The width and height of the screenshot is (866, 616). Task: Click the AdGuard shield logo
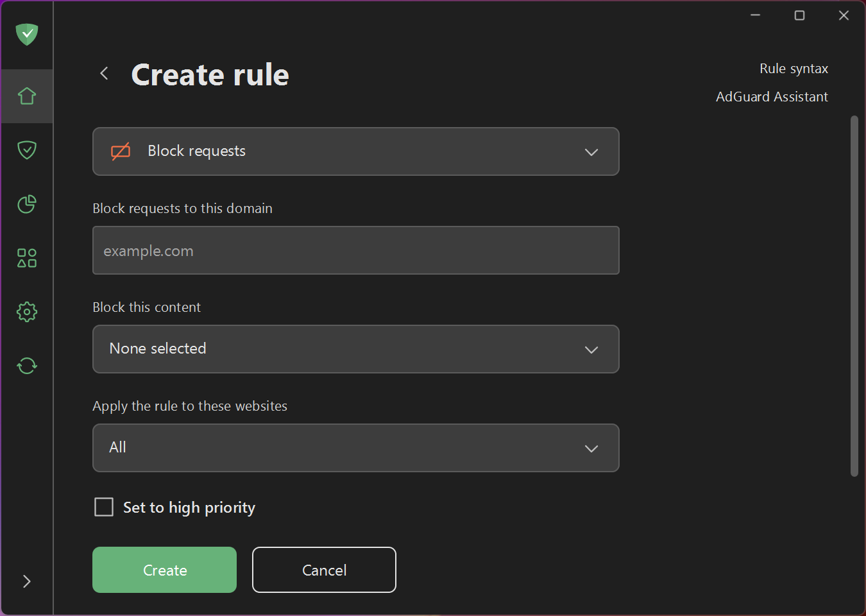pos(26,34)
